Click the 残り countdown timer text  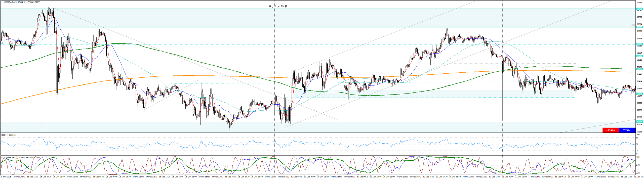(278, 6)
